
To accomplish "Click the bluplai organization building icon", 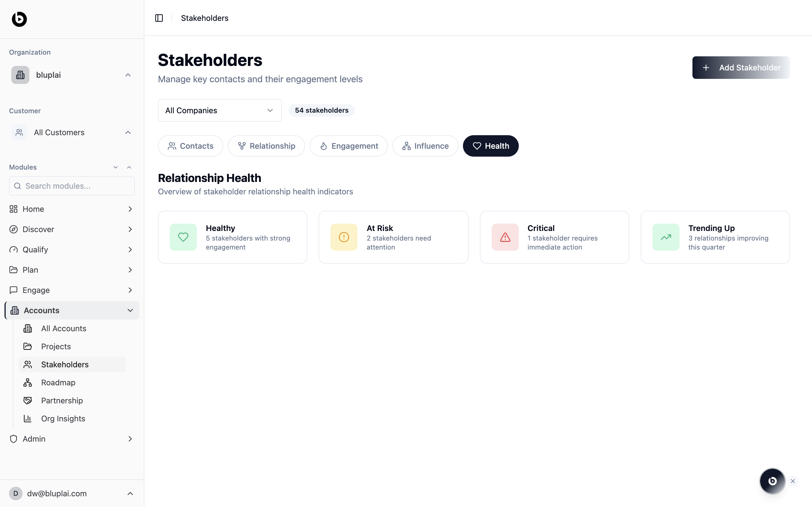I will pyautogui.click(x=20, y=75).
